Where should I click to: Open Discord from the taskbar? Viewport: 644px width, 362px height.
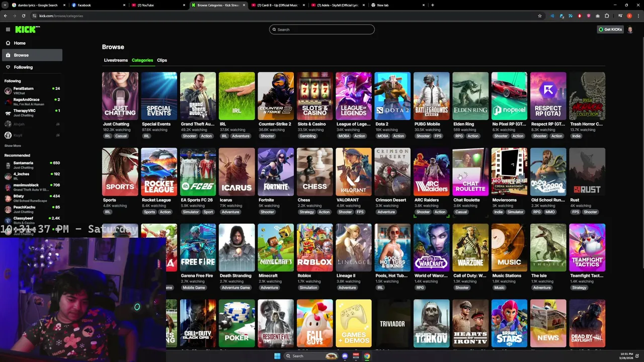coord(345,356)
